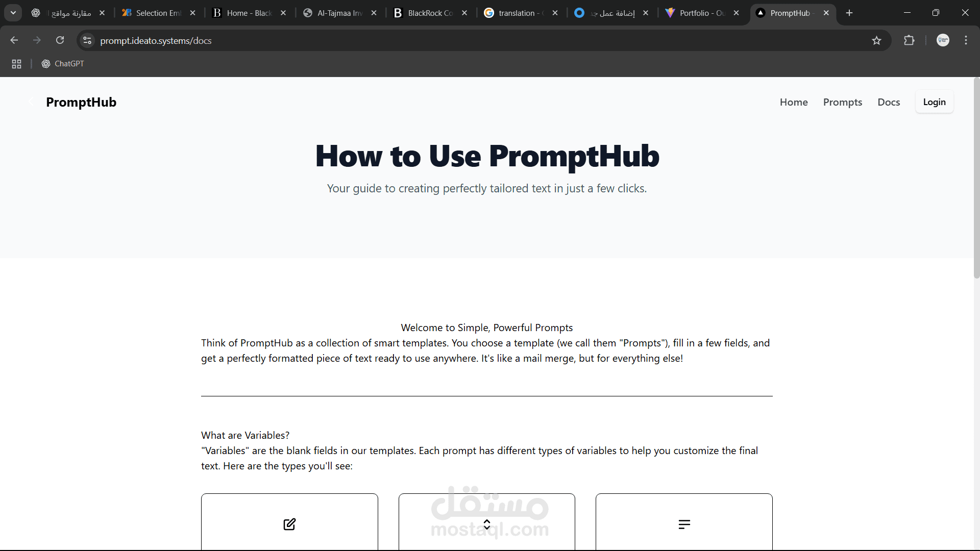This screenshot has width=980, height=551.
Task: Close the translation tab
Action: (555, 13)
